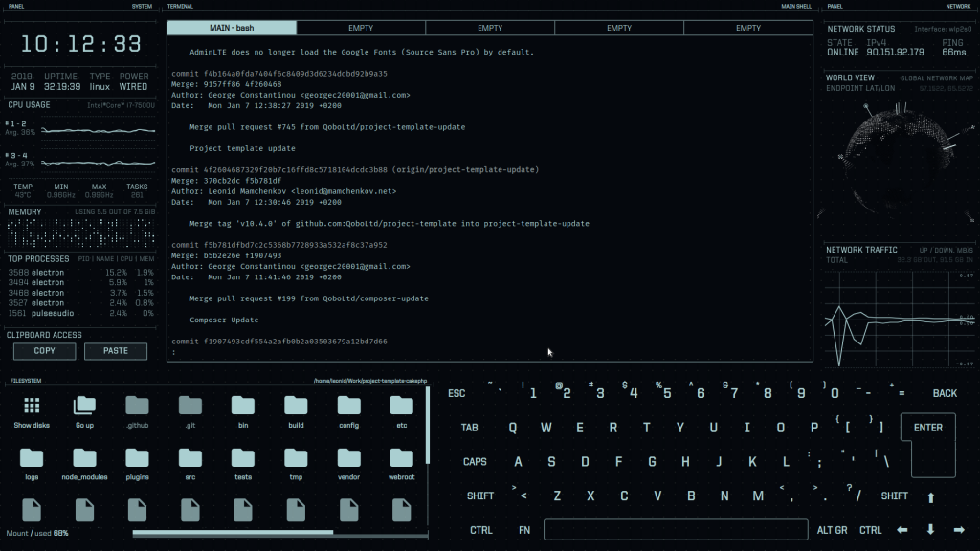
Task: Tap the up arrow key
Action: [930, 497]
